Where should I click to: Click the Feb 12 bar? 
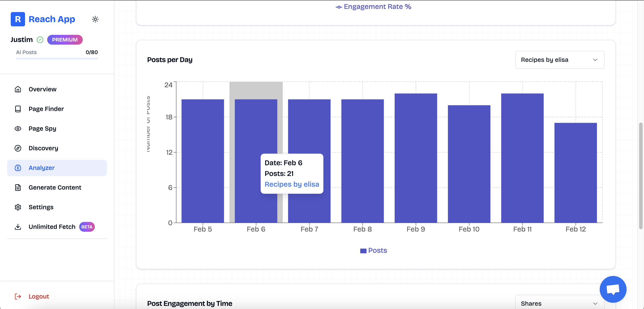(x=576, y=173)
